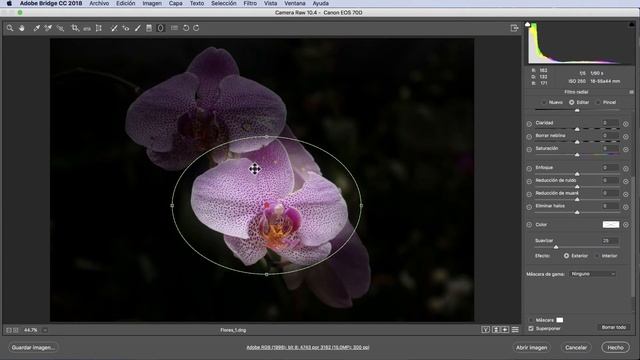
Task: Select the Graduated Filter tool
Action: pyautogui.click(x=149, y=28)
